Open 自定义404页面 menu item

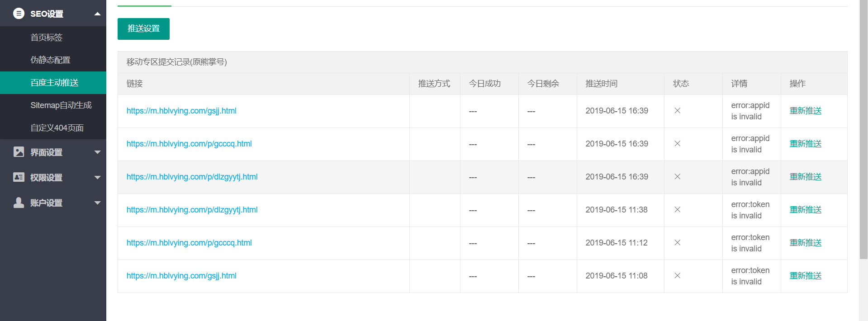click(x=57, y=128)
